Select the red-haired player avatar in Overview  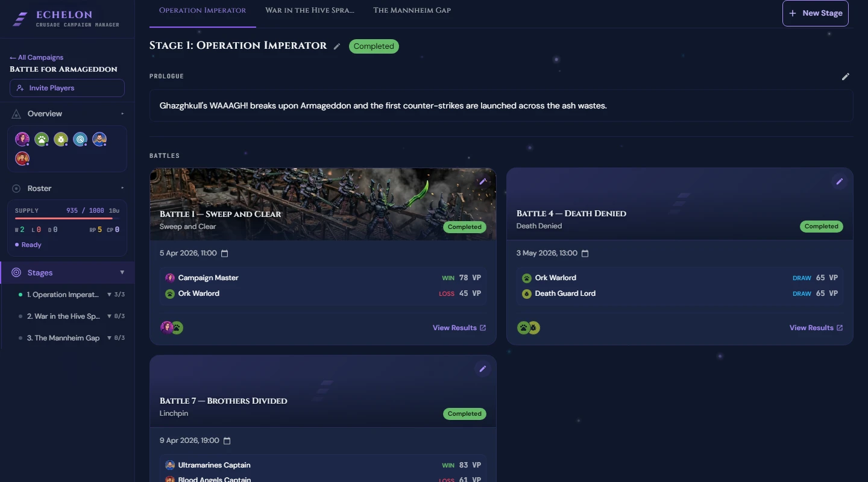point(22,158)
